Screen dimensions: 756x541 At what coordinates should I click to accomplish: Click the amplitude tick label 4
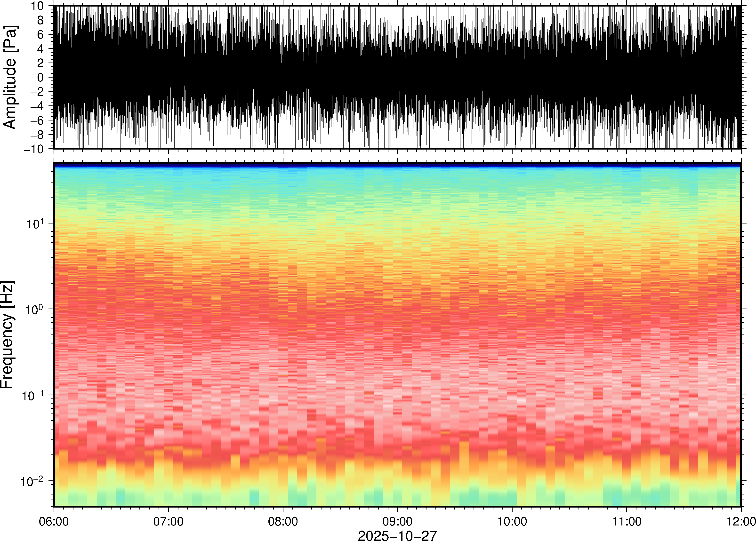tap(41, 49)
